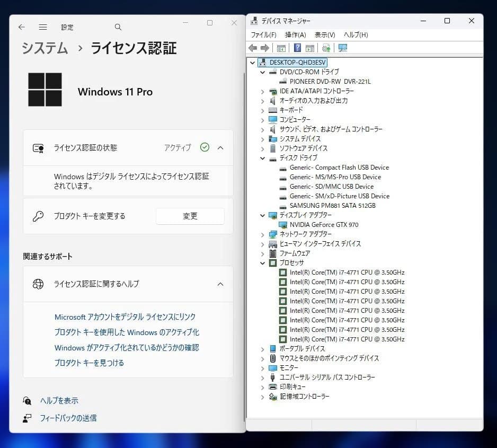
Task: Click the key icon next to プロダクト キーを変更する
Action: [x=38, y=216]
